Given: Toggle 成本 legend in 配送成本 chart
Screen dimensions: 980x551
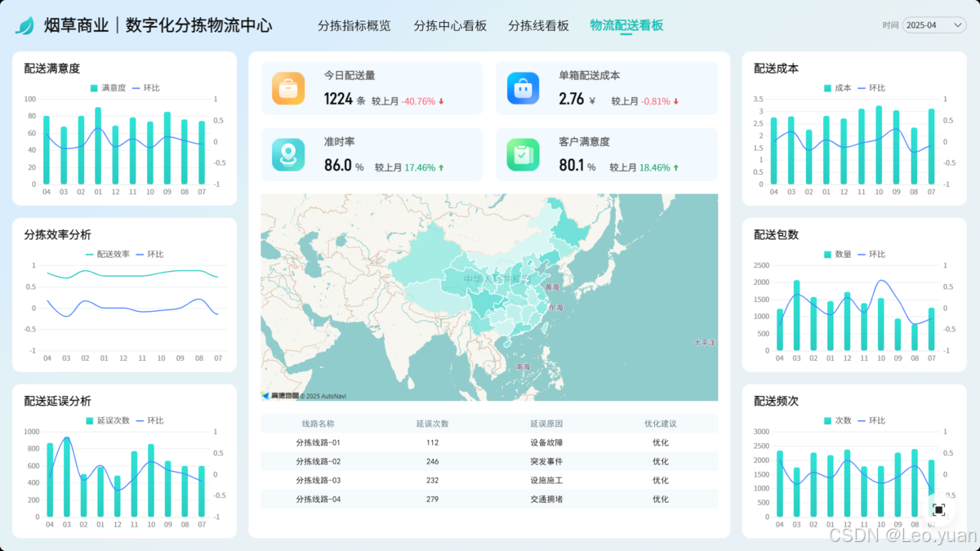Looking at the screenshot, I should coord(838,88).
